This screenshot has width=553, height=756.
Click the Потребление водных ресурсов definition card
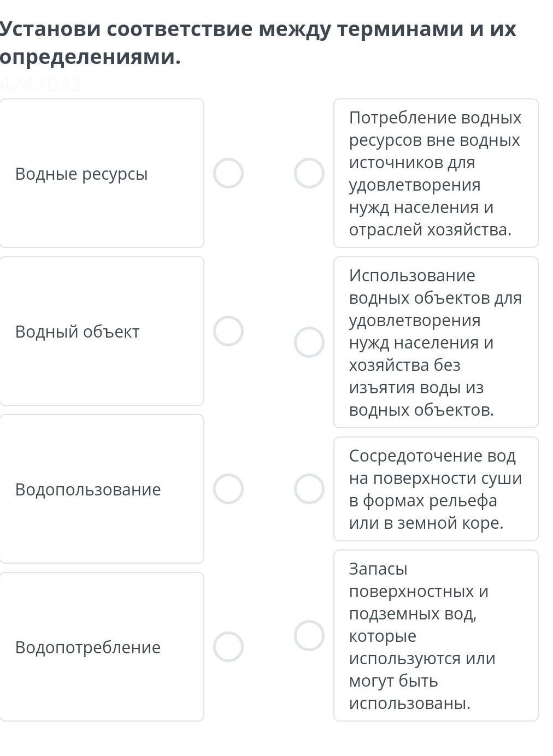436,173
